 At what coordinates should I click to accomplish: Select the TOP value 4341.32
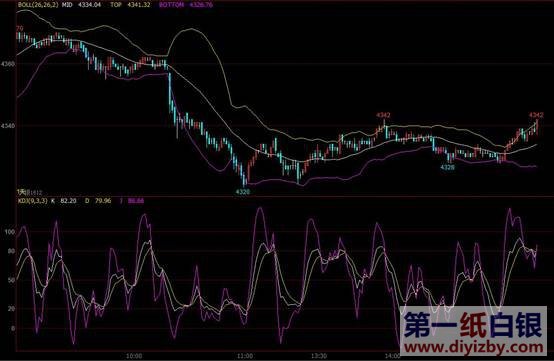[x=140, y=5]
